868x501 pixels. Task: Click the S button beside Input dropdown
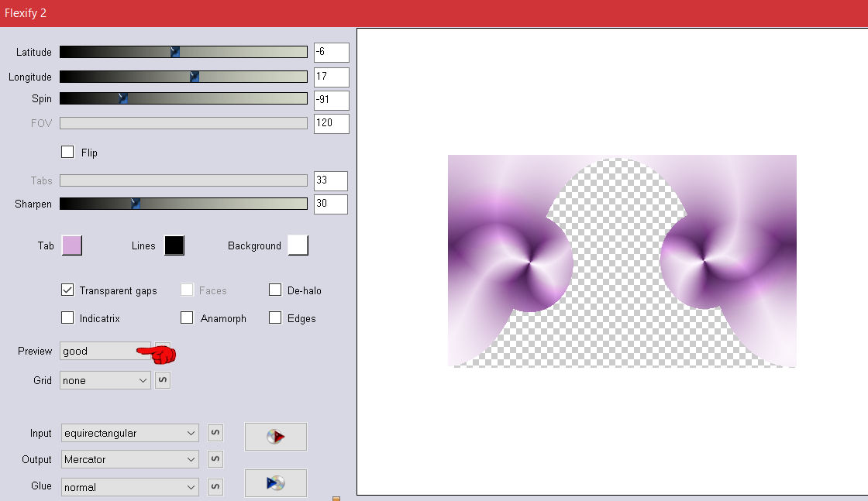point(215,433)
